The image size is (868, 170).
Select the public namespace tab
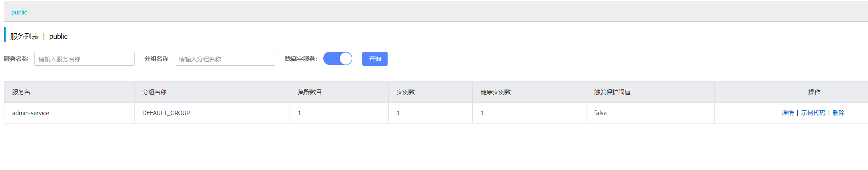coord(19,12)
